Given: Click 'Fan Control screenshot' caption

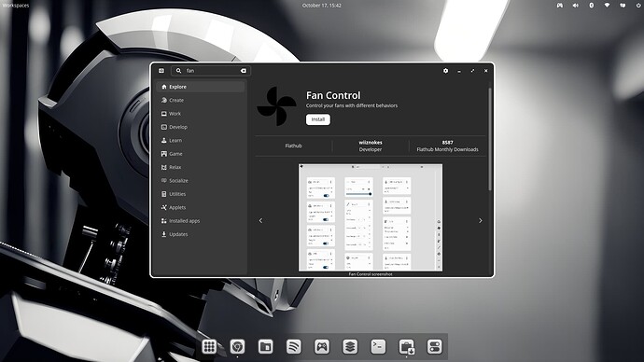Looking at the screenshot, I should [x=371, y=273].
